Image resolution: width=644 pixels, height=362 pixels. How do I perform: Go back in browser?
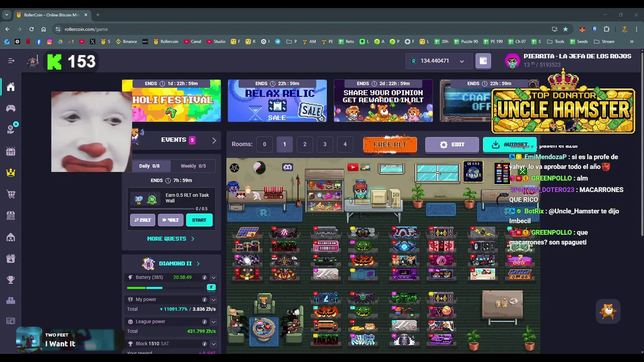click(7, 29)
